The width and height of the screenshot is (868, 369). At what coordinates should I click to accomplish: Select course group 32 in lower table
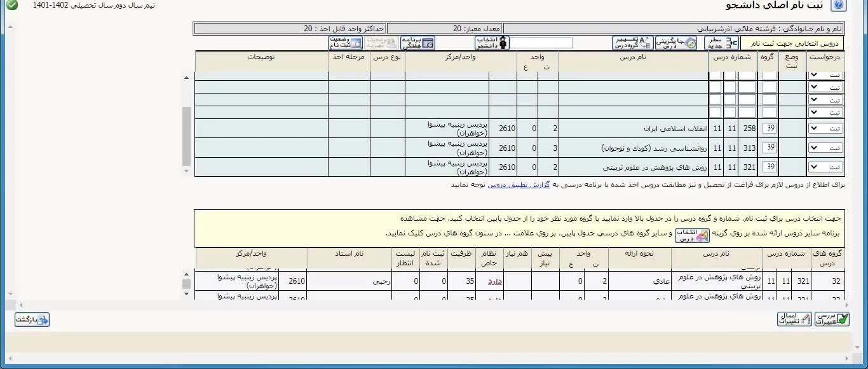[x=836, y=281]
